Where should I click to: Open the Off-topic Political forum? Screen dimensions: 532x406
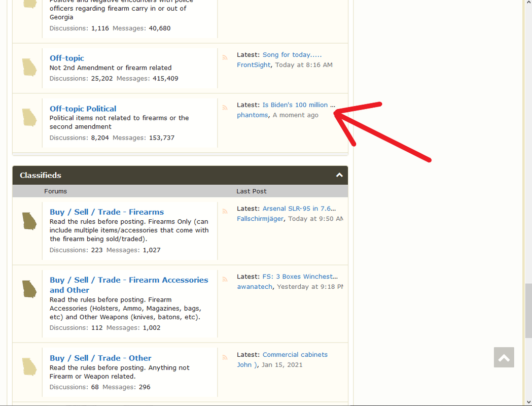(83, 109)
